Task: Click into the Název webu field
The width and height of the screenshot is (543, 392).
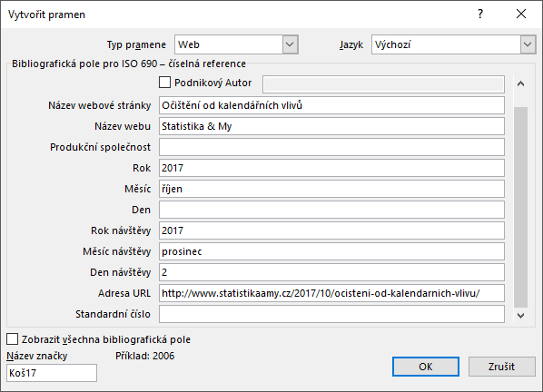Action: pos(331,126)
